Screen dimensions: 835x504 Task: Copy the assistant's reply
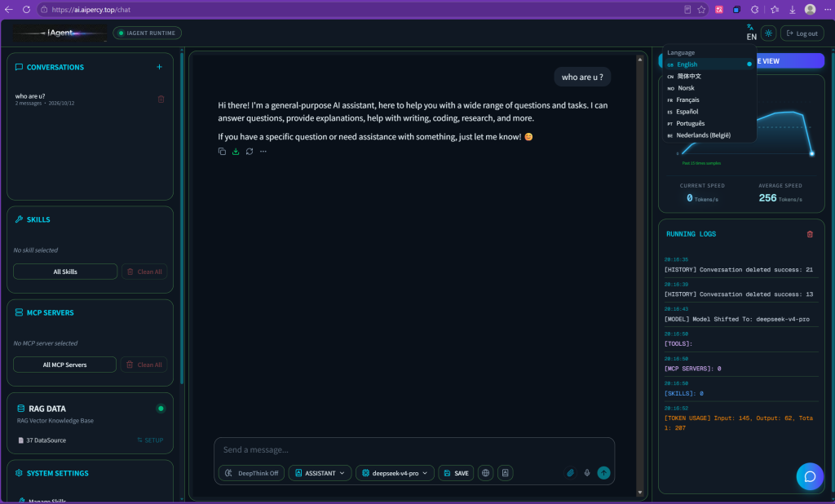point(222,152)
